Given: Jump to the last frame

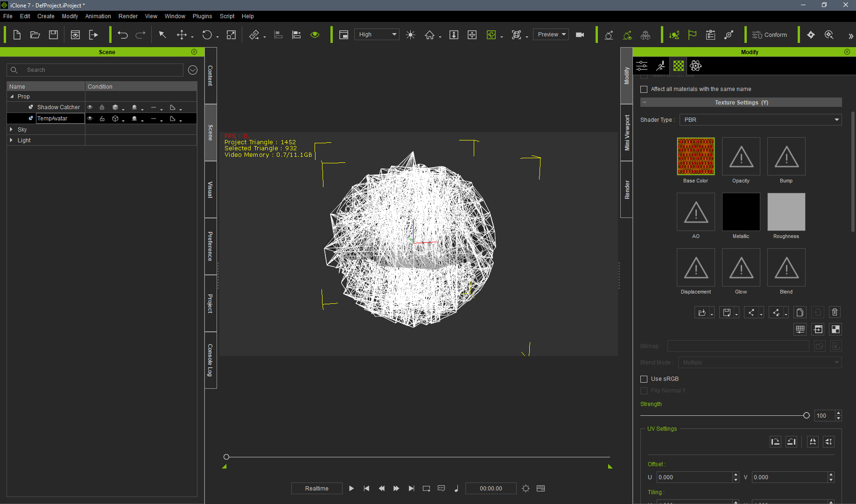Looking at the screenshot, I should [411, 489].
